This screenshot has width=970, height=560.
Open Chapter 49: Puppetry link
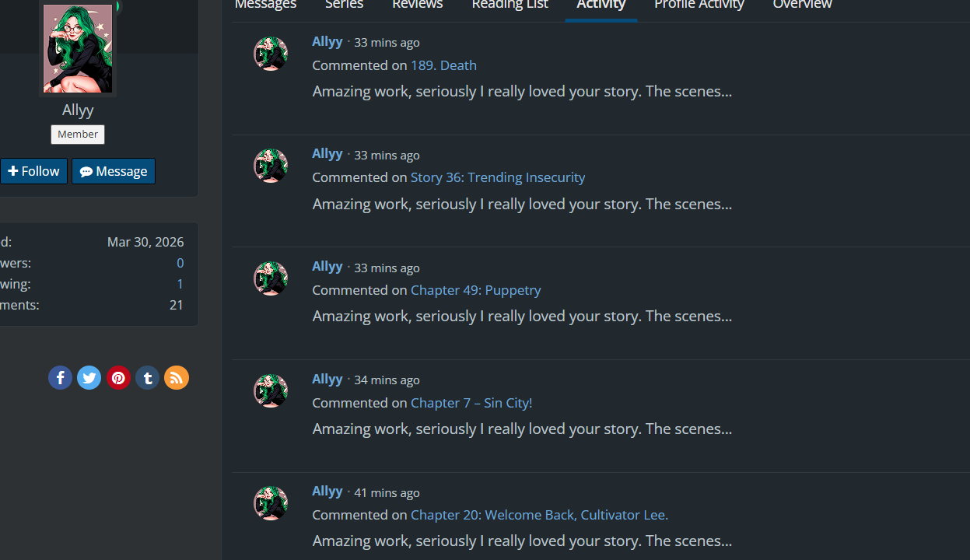tap(476, 290)
